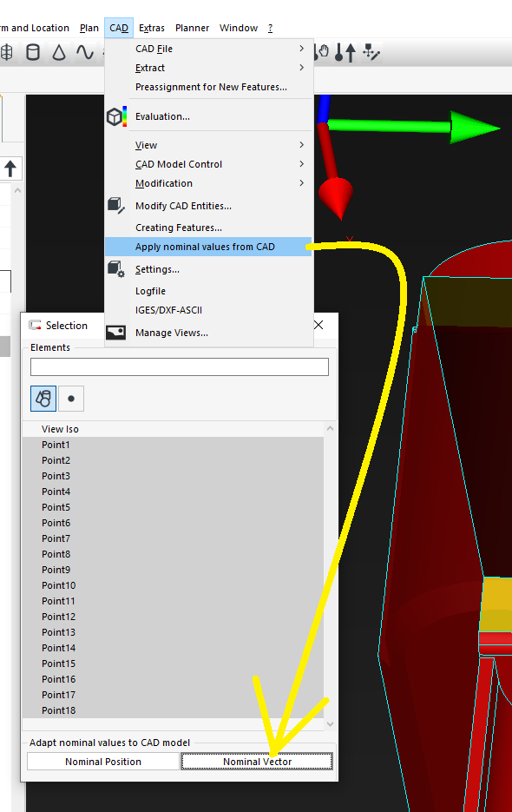This screenshot has height=812, width=512.
Task: Click the Nominal Vector button
Action: (257, 762)
